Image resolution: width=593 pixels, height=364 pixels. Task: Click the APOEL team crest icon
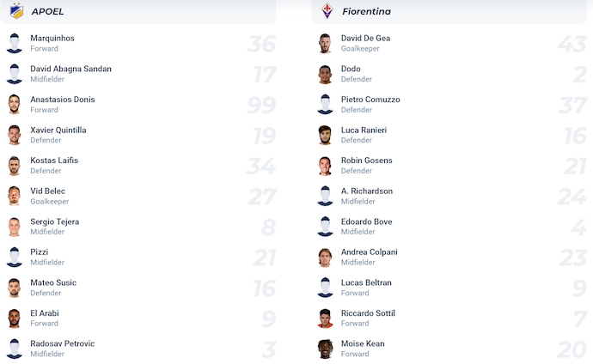tap(15, 11)
